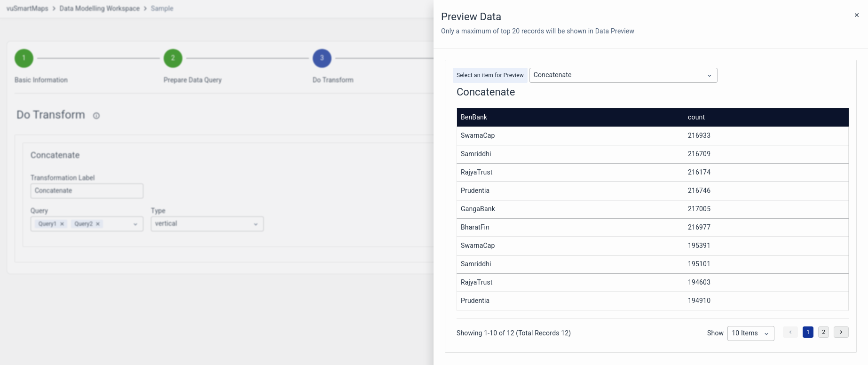Expand the Query multi-select dropdown arrow

point(135,224)
